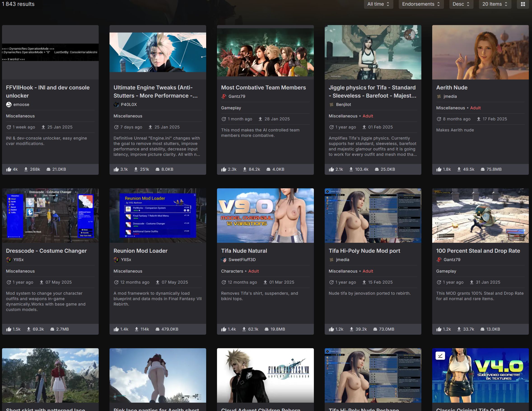Click the thumbs-up icon on the FFVIIHook card
Image resolution: width=532 pixels, height=411 pixels.
(9, 169)
